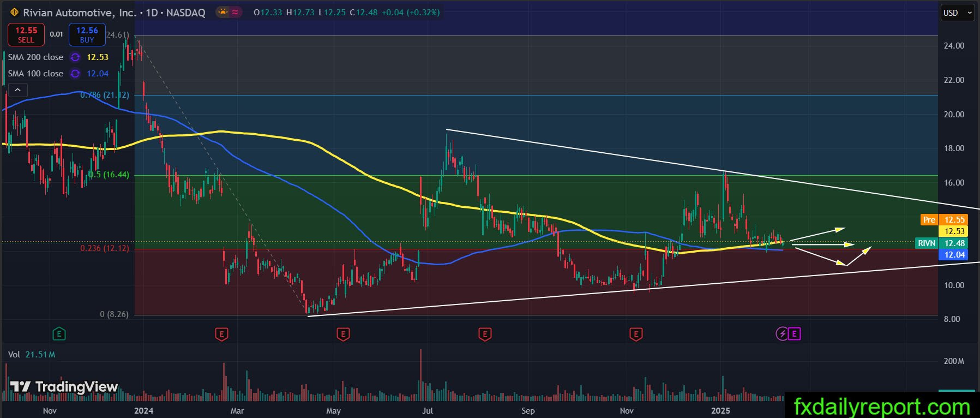The height and width of the screenshot is (418, 980).
Task: Click the yellow 12.53 value in SMA 200 legend
Action: (x=98, y=57)
